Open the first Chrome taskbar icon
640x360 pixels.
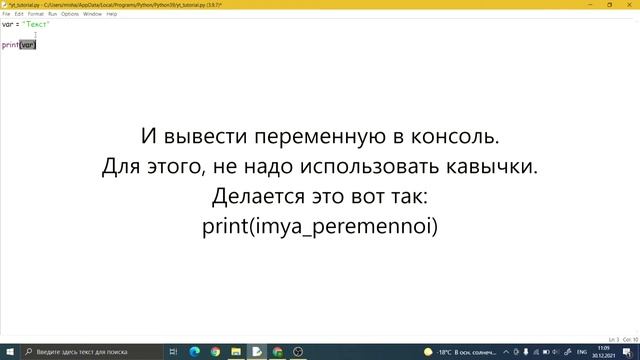point(216,352)
